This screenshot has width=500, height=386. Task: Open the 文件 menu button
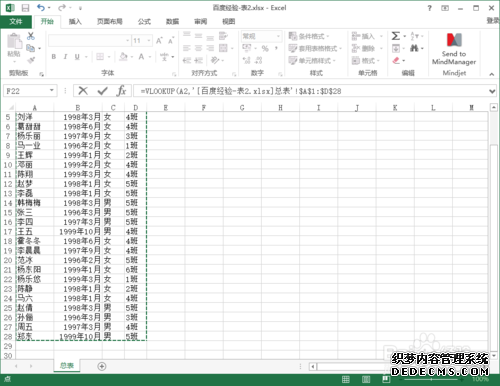pos(16,22)
